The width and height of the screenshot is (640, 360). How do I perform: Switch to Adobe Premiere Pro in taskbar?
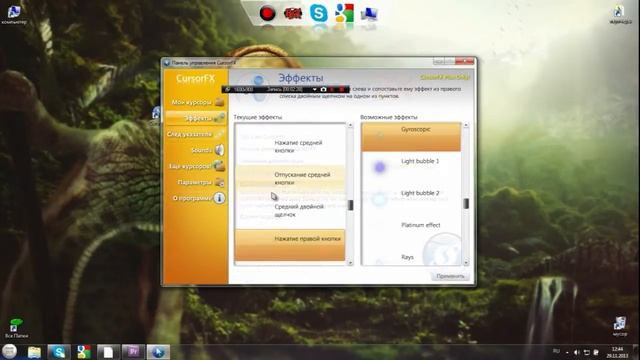click(x=133, y=352)
